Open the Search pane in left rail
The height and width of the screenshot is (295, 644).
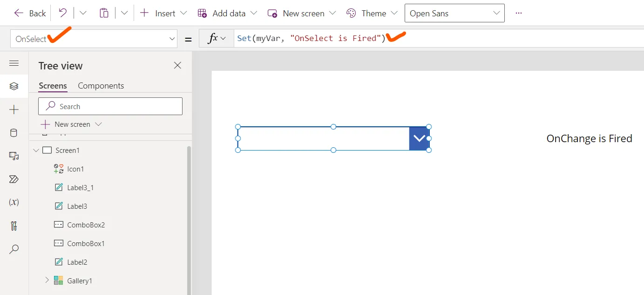click(x=14, y=249)
